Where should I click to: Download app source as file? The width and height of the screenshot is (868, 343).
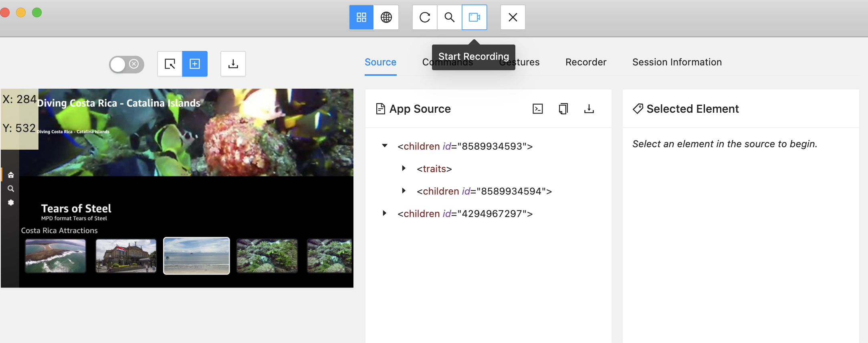coord(589,109)
